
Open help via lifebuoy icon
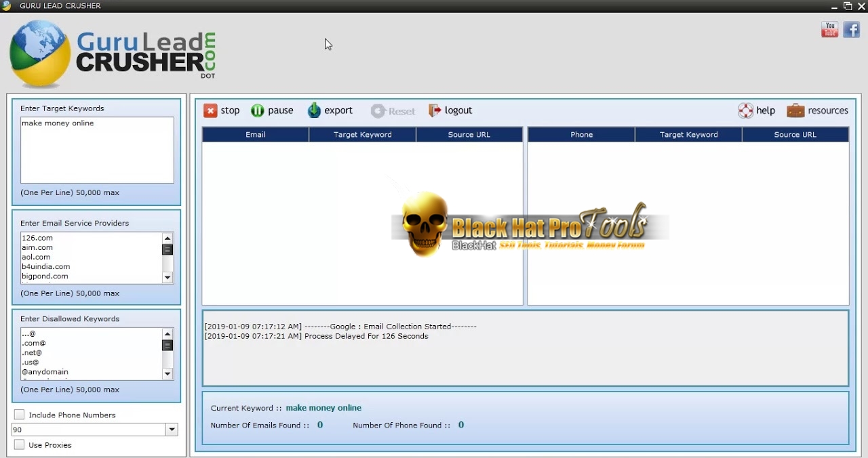(x=745, y=110)
